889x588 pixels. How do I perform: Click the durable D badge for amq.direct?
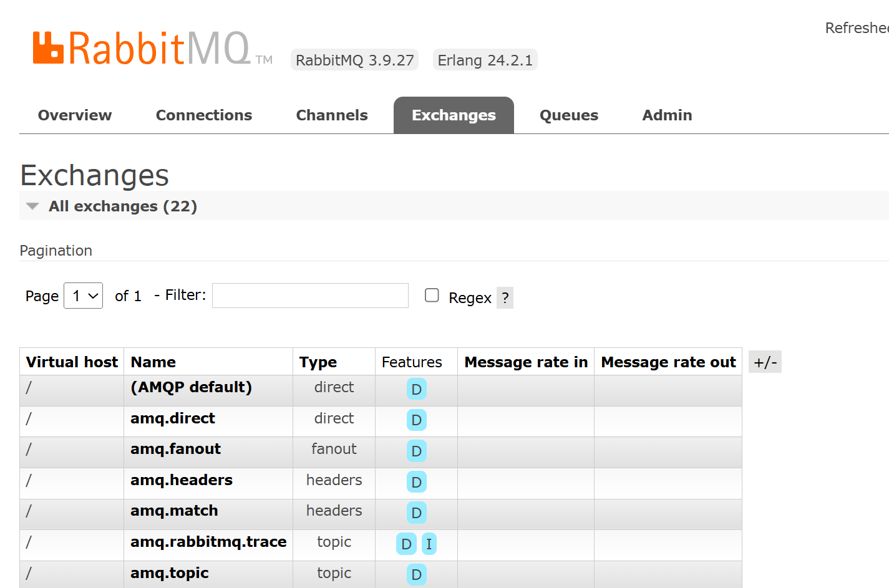point(417,420)
